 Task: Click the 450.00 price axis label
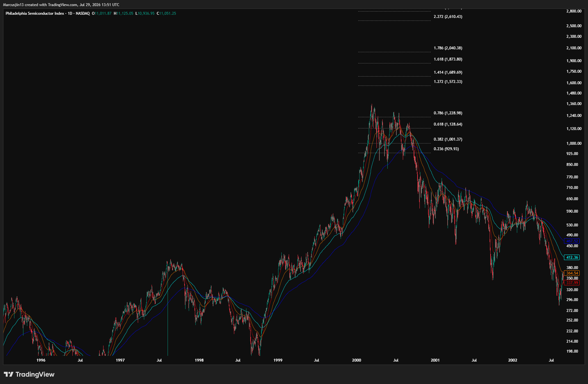coord(572,246)
